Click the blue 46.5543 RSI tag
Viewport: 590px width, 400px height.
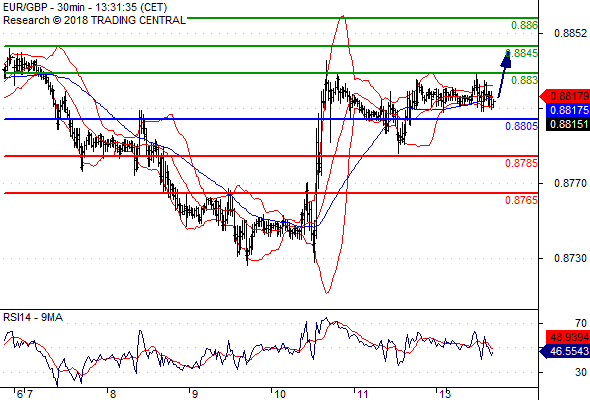(565, 351)
